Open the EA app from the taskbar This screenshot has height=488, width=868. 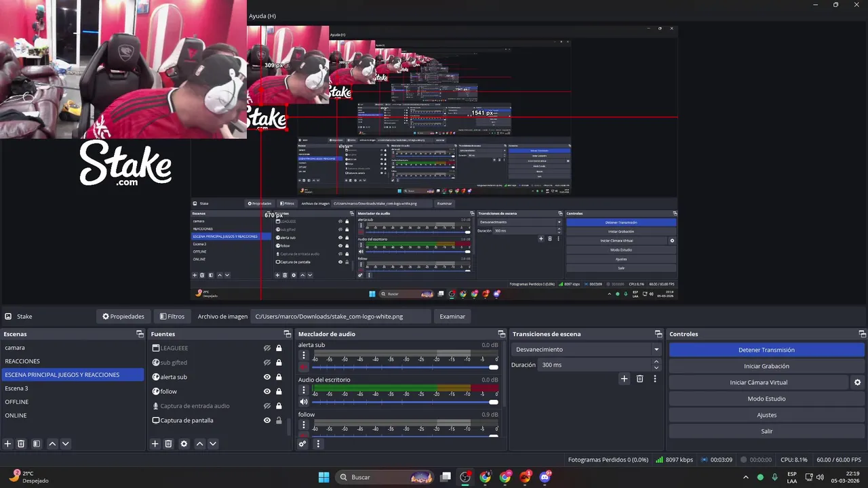[x=525, y=477]
